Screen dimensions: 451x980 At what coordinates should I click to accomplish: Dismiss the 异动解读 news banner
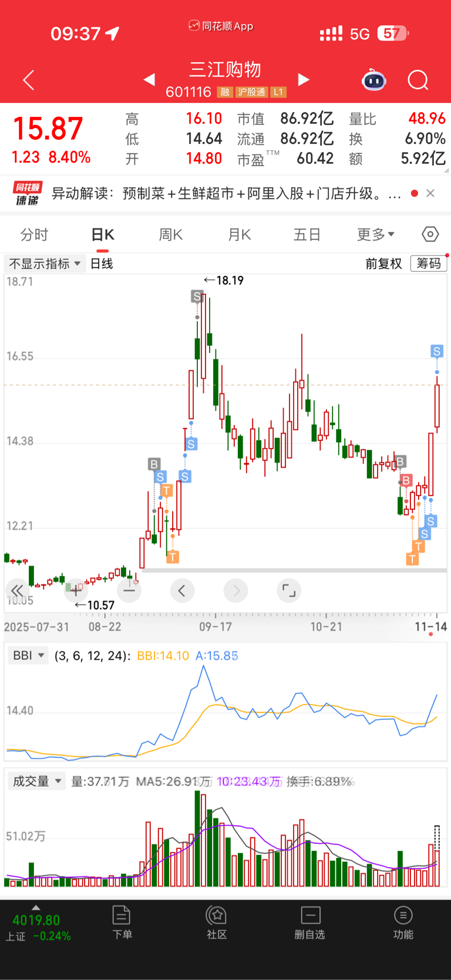[430, 193]
